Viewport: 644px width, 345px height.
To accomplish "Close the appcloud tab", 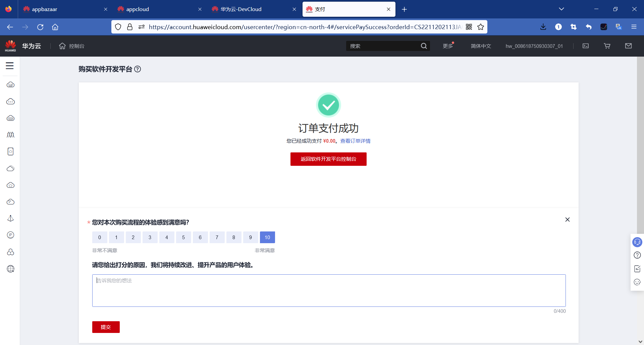I will point(200,9).
